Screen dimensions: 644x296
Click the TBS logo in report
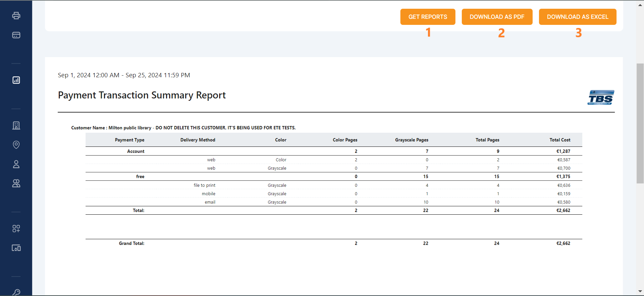601,98
